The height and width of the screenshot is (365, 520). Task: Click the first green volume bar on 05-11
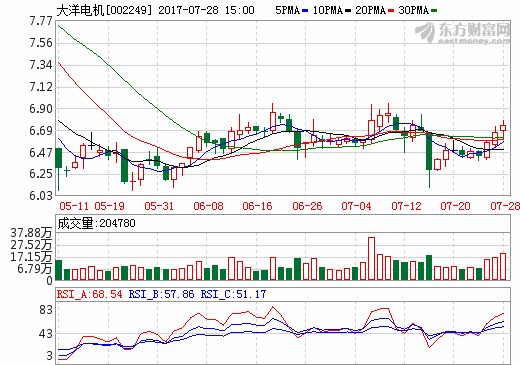[x=59, y=270]
